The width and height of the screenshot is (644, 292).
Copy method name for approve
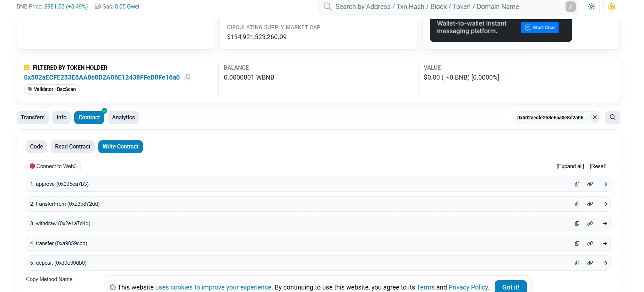[577, 184]
